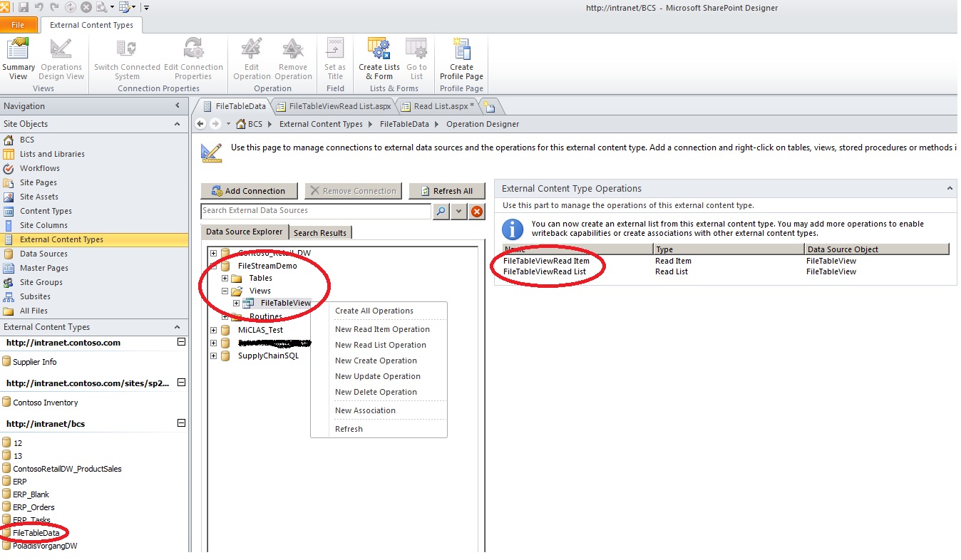Click the Redo arrow in the quick access toolbar
The height and width of the screenshot is (560, 961).
click(55, 8)
